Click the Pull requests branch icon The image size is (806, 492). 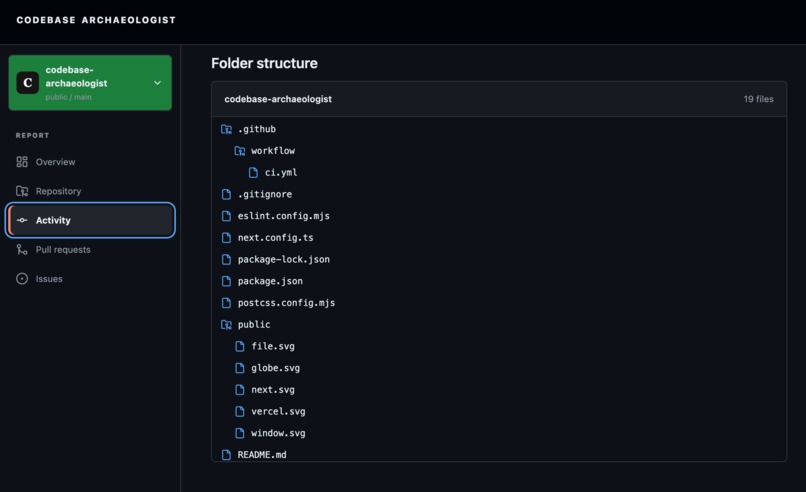coord(22,249)
